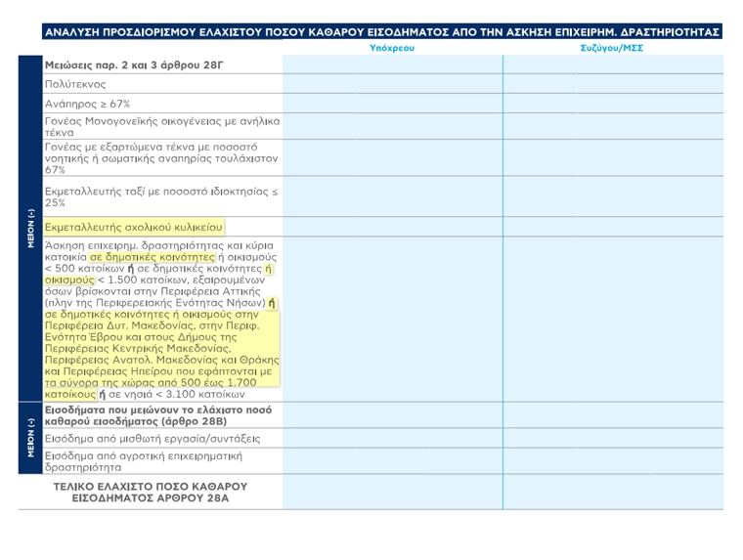The width and height of the screenshot is (743, 560).
Task: Click the Συζύγου/ΜΣΣ column header
Action: (612, 48)
